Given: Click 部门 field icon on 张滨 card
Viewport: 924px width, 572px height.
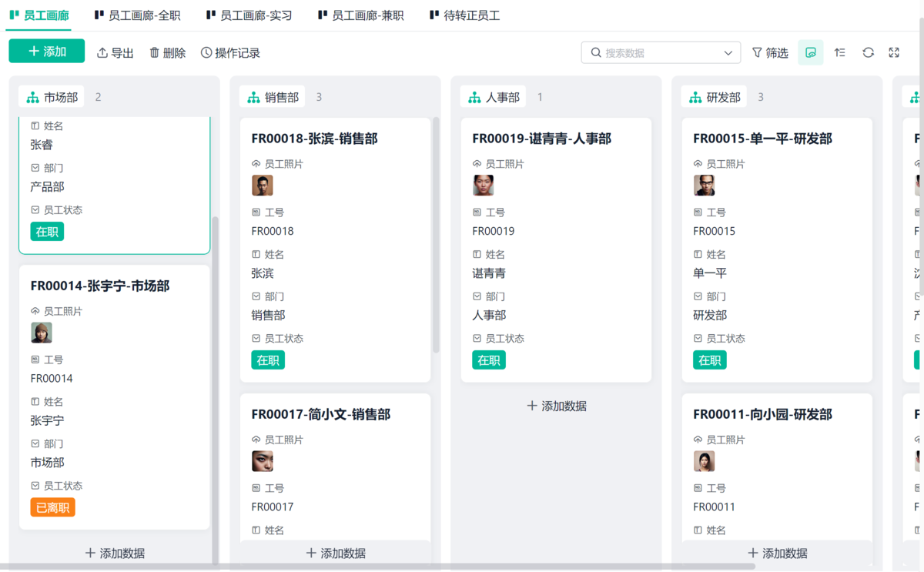Looking at the screenshot, I should coord(256,296).
